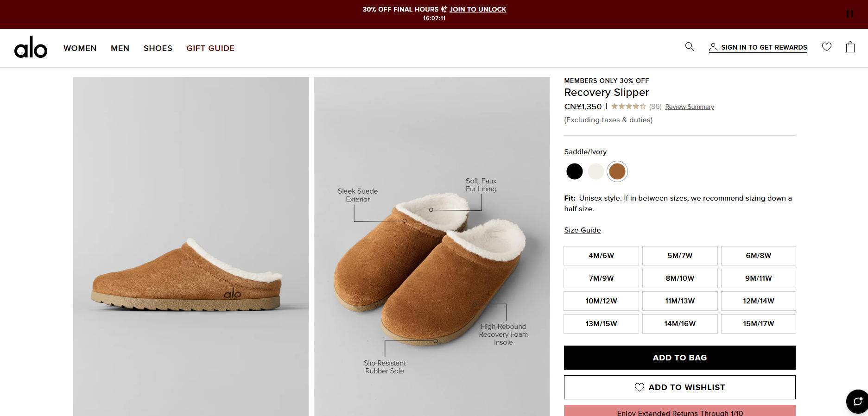Open the SHOES menu
This screenshot has width=868, height=416.
click(158, 48)
